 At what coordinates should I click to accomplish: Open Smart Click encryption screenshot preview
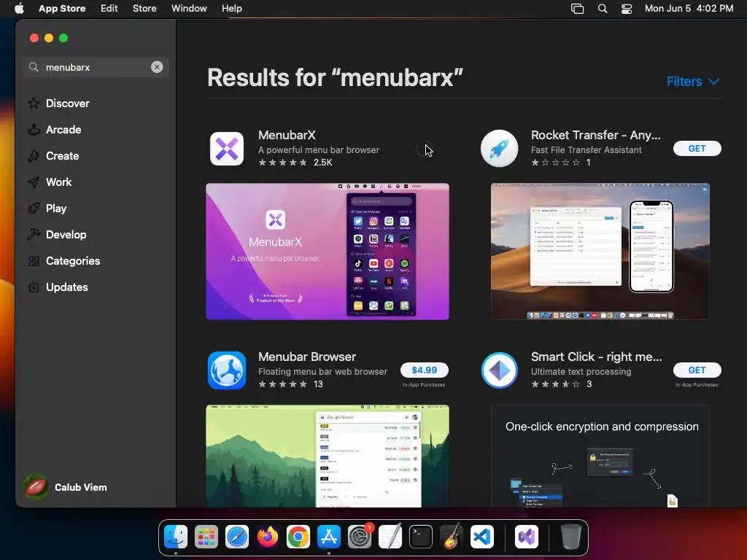click(600, 456)
